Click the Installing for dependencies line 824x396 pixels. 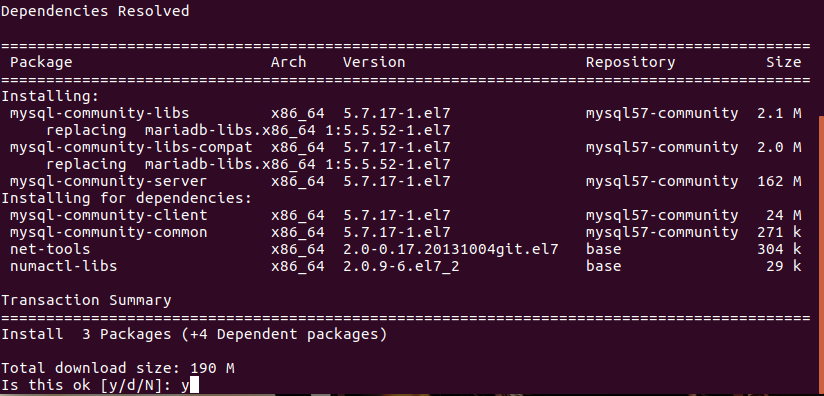tap(127, 199)
